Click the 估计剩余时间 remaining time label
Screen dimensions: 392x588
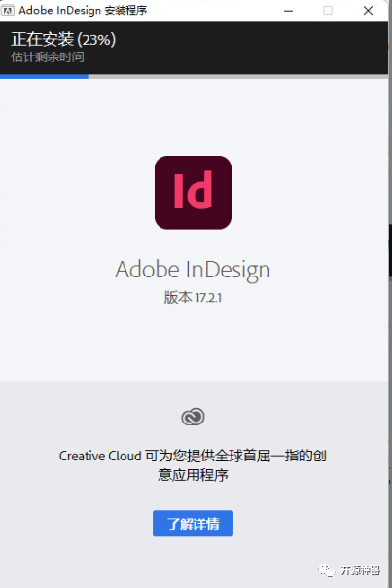click(x=48, y=57)
